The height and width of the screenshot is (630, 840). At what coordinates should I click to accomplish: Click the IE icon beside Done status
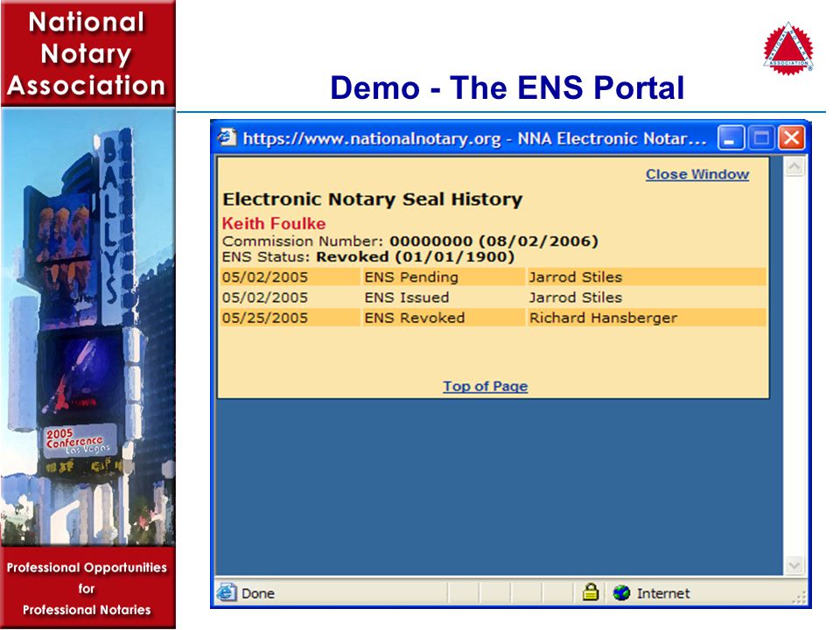pyautogui.click(x=226, y=592)
